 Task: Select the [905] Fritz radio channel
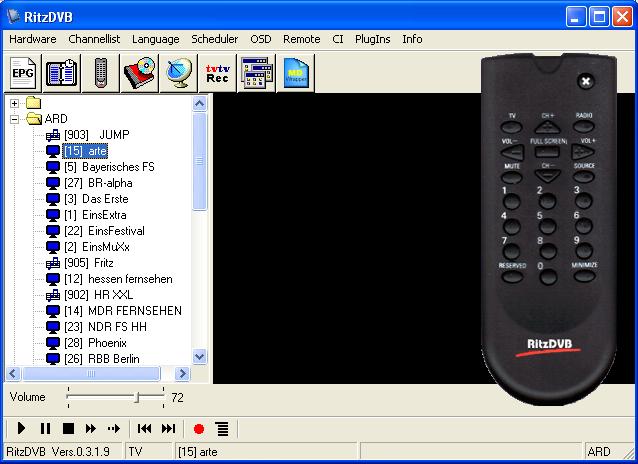tap(89, 263)
